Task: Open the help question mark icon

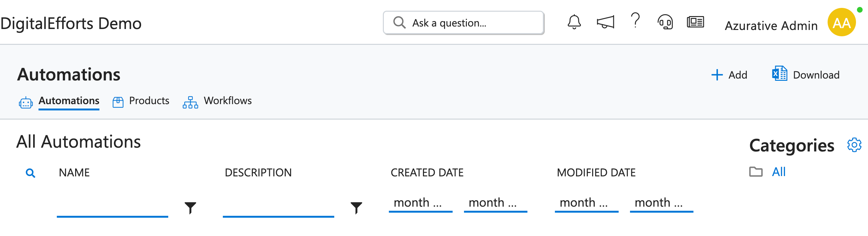Action: [x=635, y=20]
